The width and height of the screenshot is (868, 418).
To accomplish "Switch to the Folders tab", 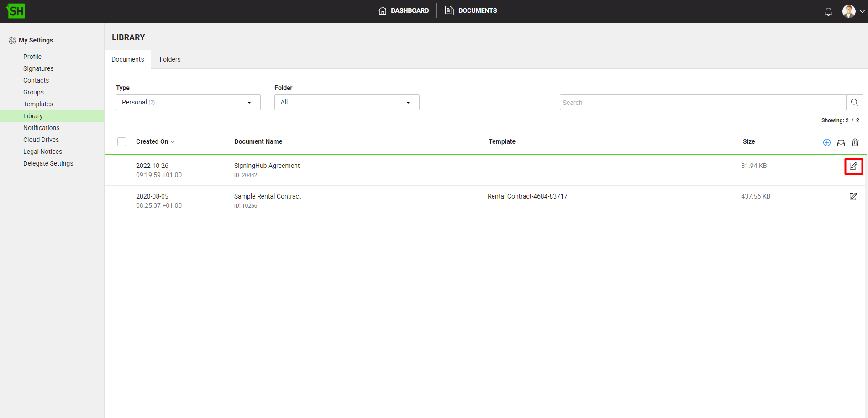I will coord(170,59).
